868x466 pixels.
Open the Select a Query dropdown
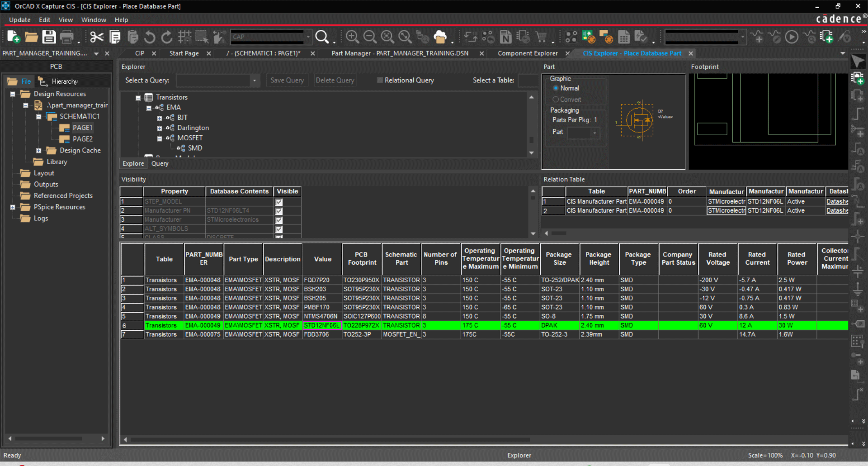click(255, 80)
